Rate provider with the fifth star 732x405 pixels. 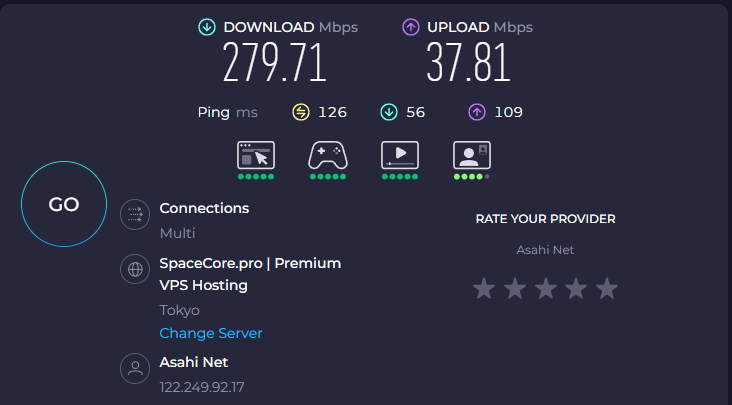click(x=607, y=288)
